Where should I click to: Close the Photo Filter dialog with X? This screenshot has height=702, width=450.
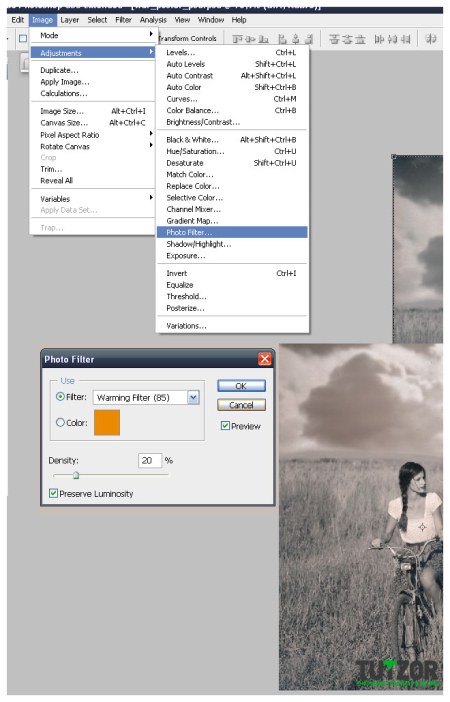[265, 359]
